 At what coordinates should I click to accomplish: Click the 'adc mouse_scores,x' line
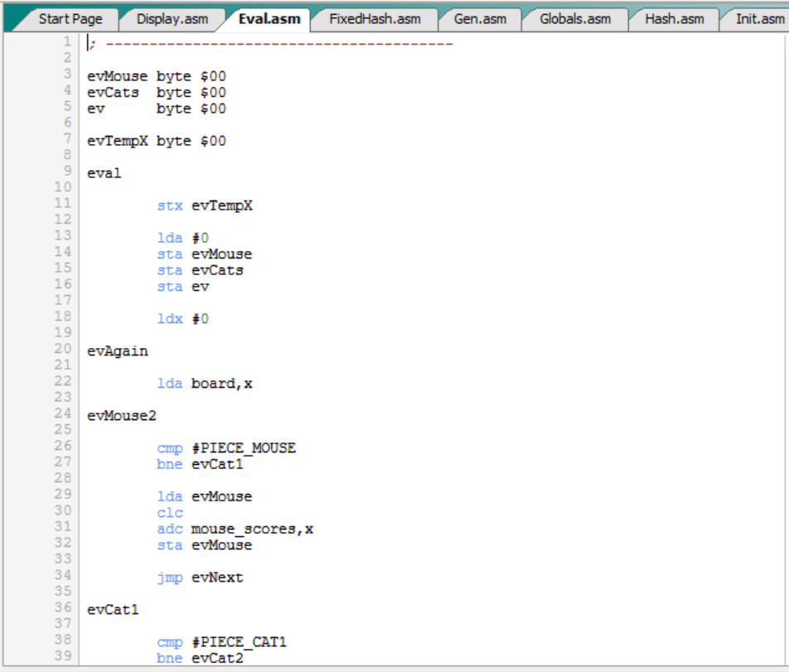(235, 529)
